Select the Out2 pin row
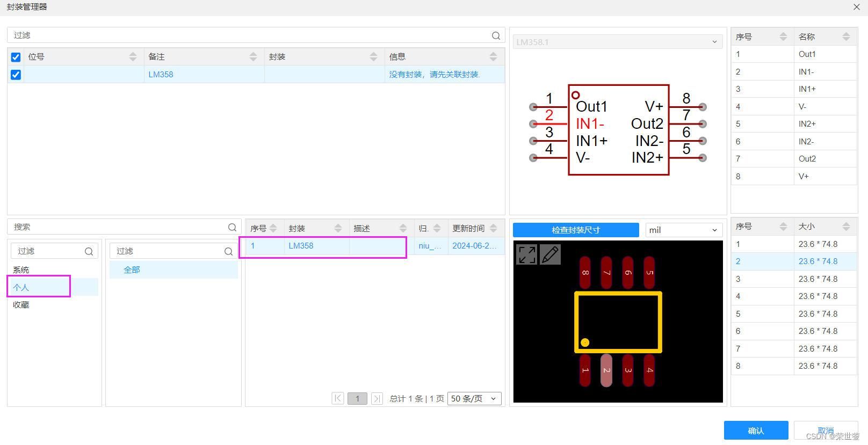The height and width of the screenshot is (445, 868). 794,159
